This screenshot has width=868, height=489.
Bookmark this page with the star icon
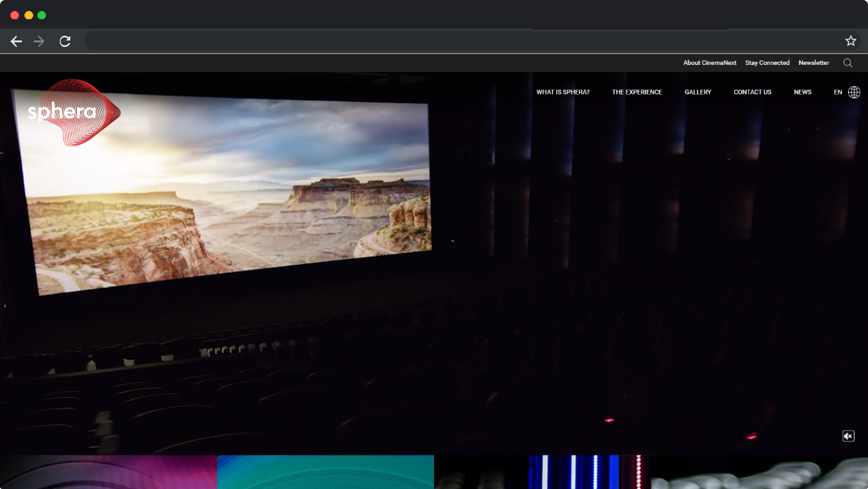point(851,41)
